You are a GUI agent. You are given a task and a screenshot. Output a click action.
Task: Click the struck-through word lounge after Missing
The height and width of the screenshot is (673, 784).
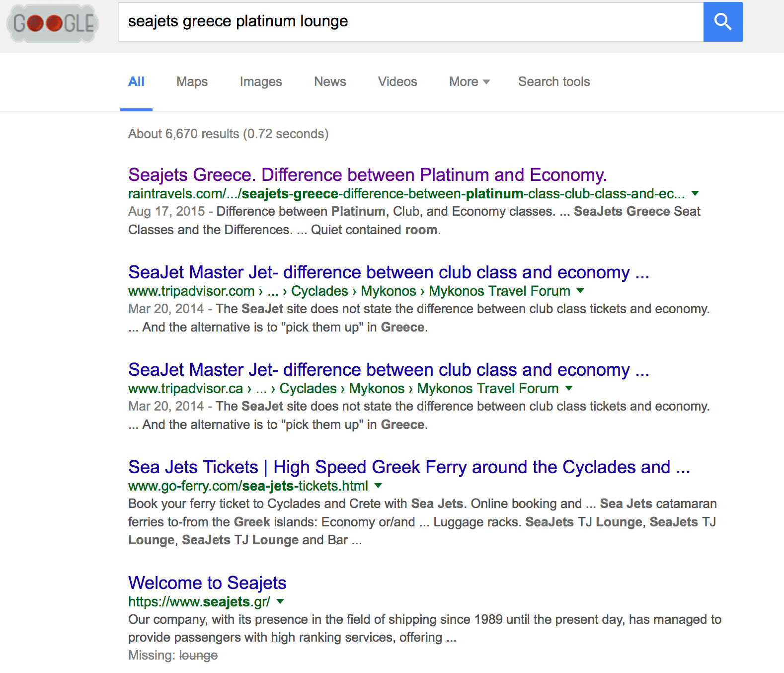[x=198, y=655]
